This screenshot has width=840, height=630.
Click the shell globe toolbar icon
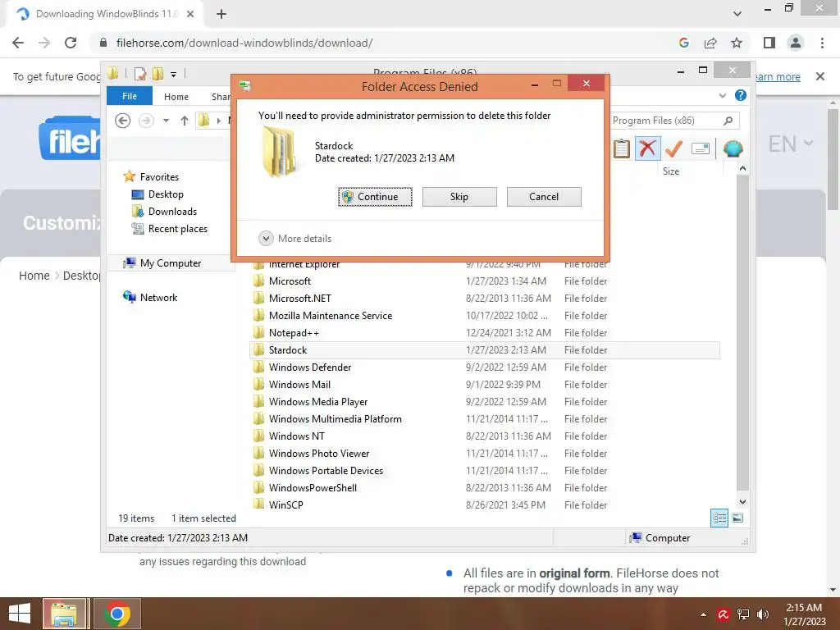pyautogui.click(x=733, y=148)
